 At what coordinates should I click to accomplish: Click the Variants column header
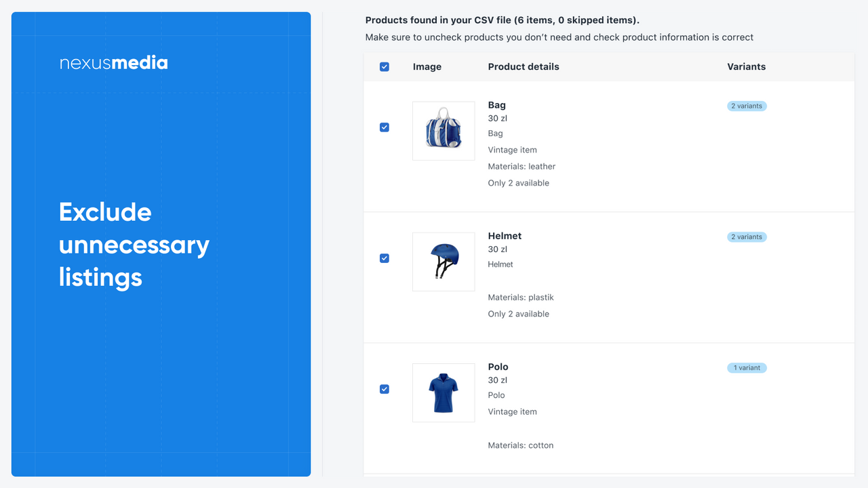pyautogui.click(x=746, y=66)
